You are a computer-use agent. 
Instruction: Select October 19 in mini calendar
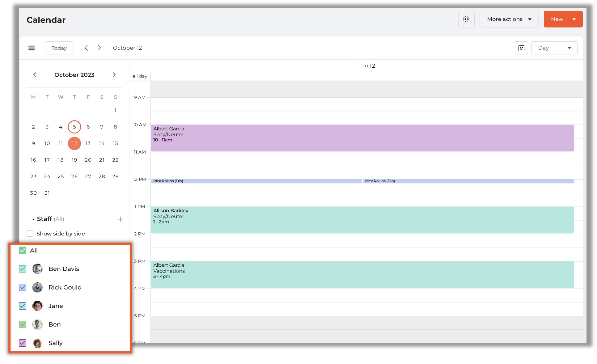74,160
